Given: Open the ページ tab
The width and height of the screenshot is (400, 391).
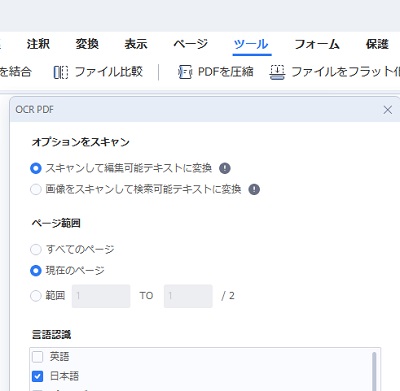Looking at the screenshot, I should click(191, 44).
